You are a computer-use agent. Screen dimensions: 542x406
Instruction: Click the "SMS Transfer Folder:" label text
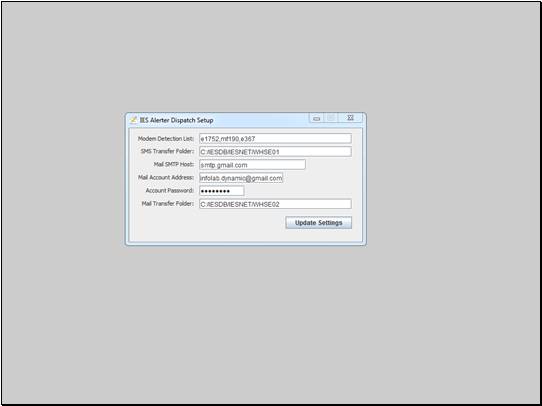pyautogui.click(x=167, y=151)
